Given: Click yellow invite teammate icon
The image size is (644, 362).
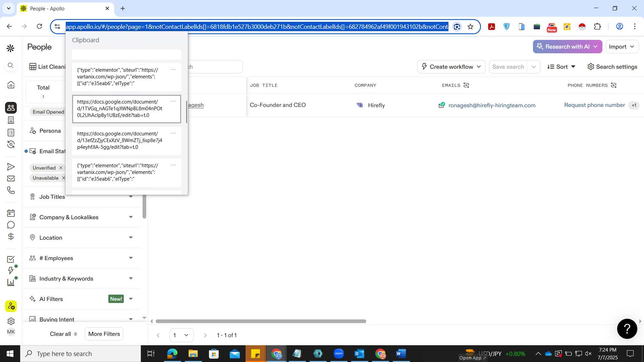Looking at the screenshot, I should click(x=11, y=306).
